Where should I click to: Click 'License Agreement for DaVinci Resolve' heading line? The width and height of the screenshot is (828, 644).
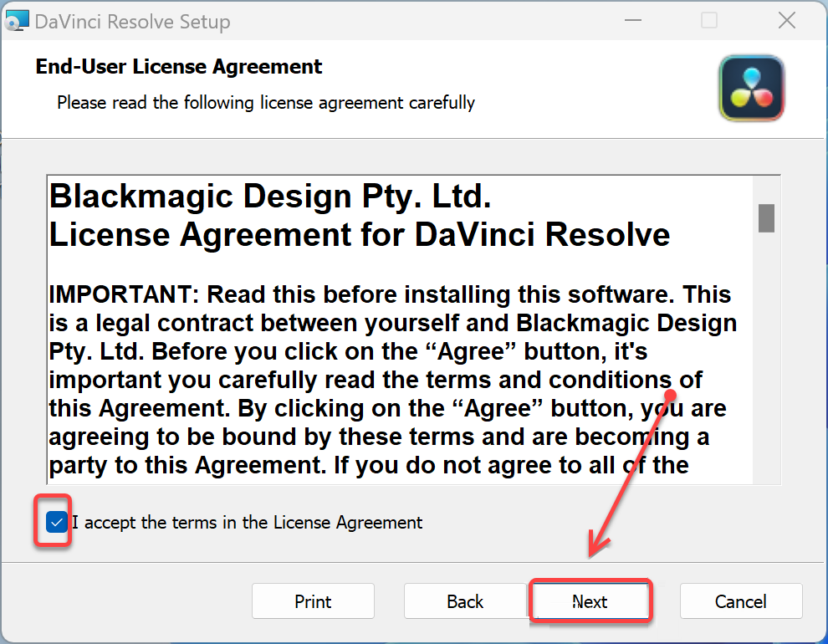360,235
